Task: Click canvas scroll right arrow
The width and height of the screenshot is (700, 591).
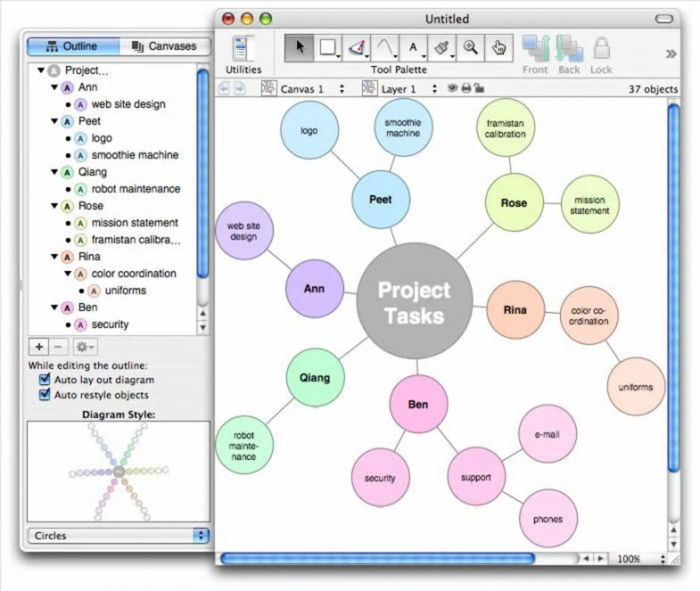Action: coord(601,559)
